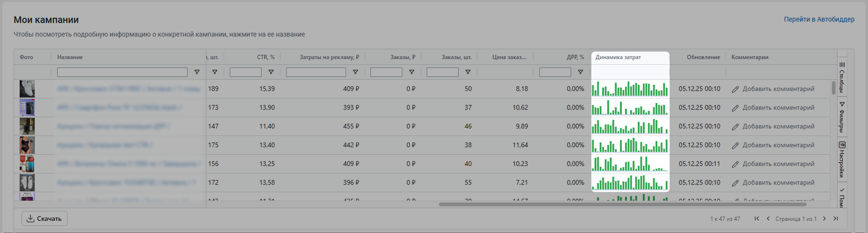This screenshot has width=868, height=233.
Task: Expand the Столбцы side panel
Action: (842, 77)
